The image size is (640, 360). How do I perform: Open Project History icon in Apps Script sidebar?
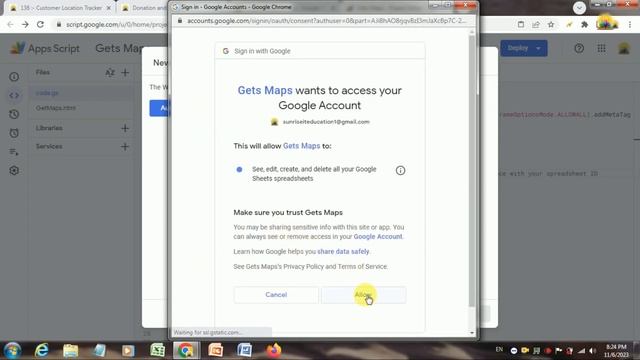click(x=14, y=114)
